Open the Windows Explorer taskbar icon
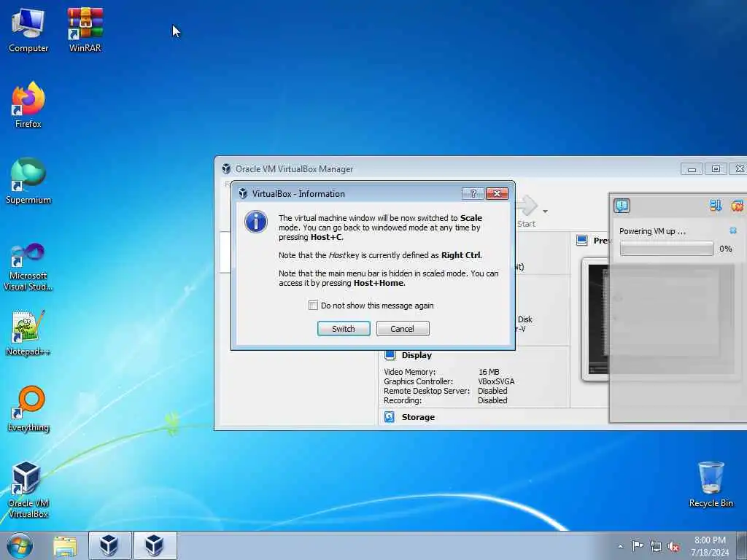The width and height of the screenshot is (747, 560). pyautogui.click(x=65, y=546)
